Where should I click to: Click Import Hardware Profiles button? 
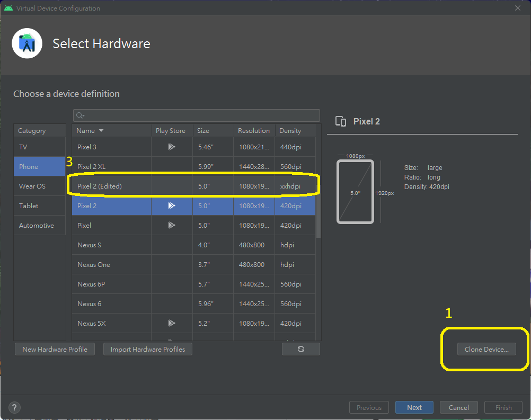click(148, 349)
